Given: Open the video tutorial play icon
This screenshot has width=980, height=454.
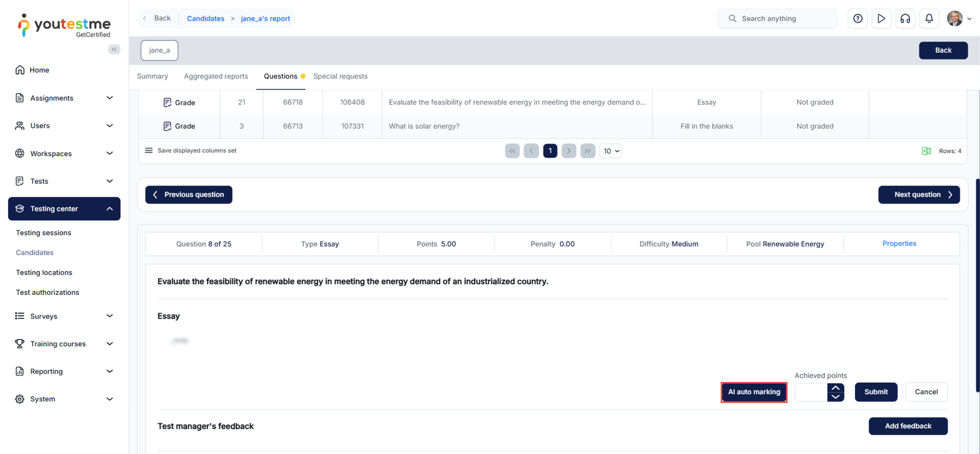Looking at the screenshot, I should pos(881,18).
